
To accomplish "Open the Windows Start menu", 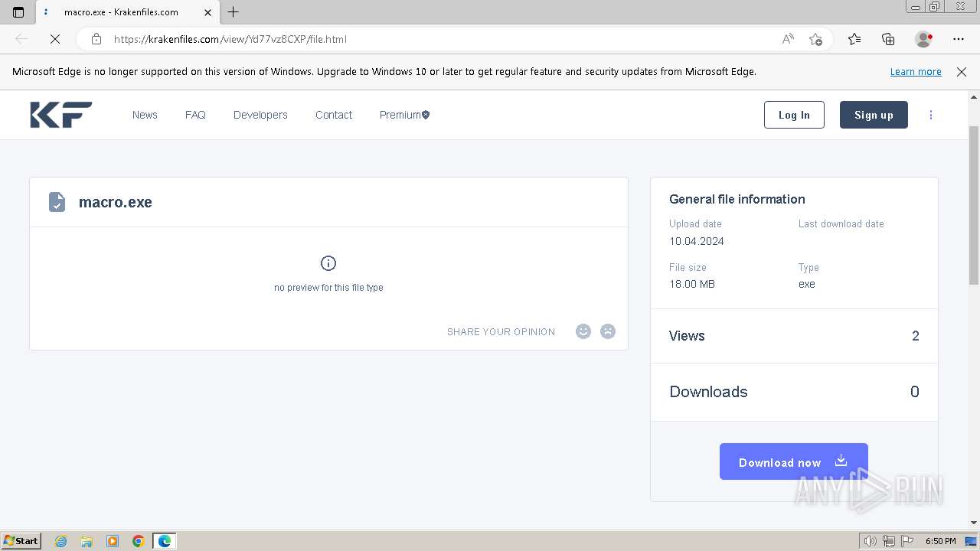I will 21,541.
